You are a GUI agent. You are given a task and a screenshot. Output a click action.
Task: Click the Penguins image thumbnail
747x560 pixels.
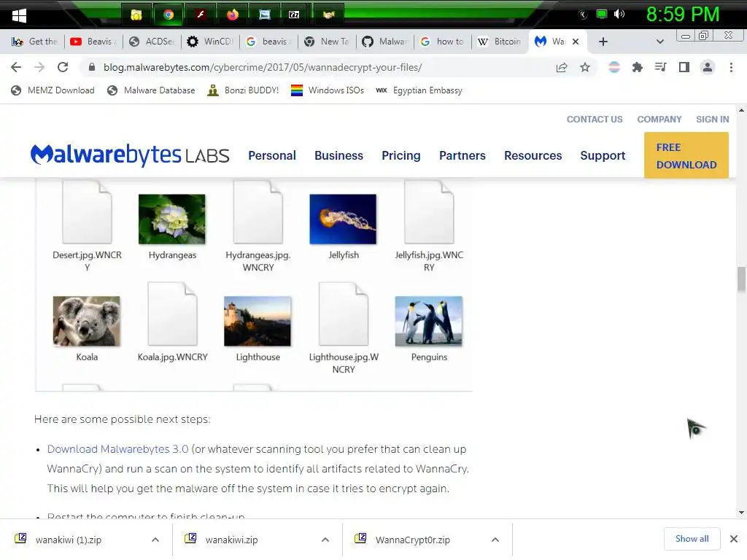pyautogui.click(x=429, y=321)
